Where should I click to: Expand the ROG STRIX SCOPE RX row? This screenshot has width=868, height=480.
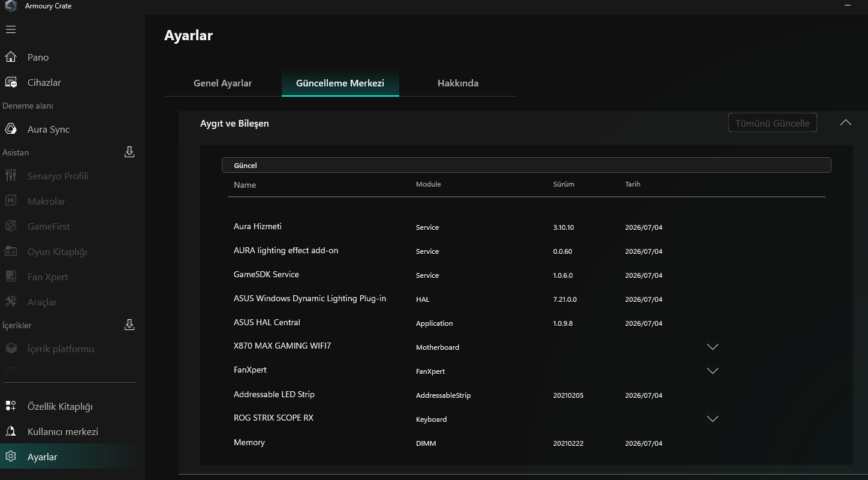tap(713, 419)
